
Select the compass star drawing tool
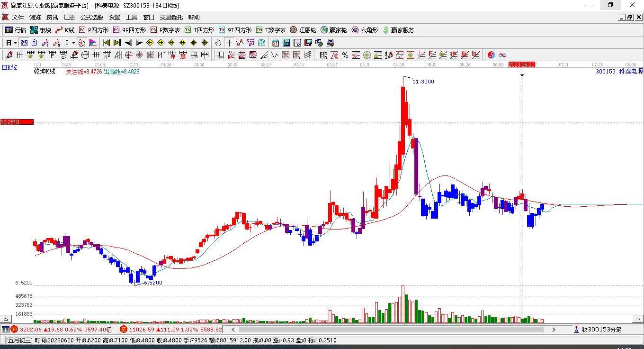tap(140, 55)
